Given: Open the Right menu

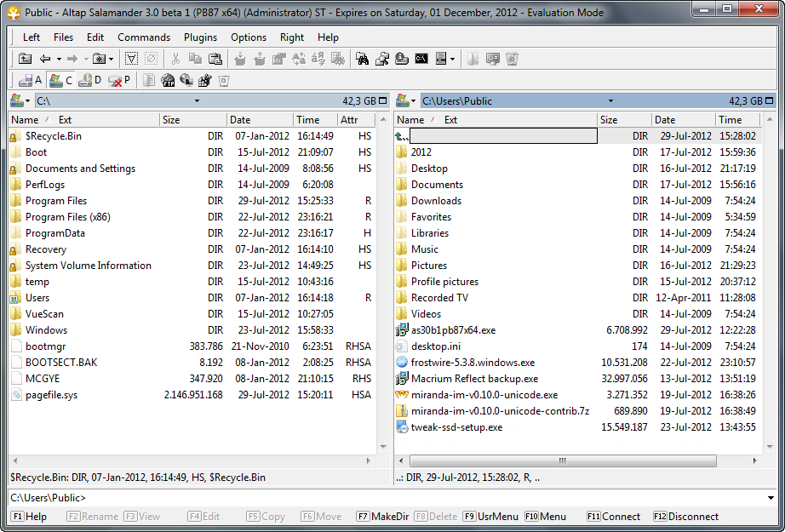Looking at the screenshot, I should point(292,37).
